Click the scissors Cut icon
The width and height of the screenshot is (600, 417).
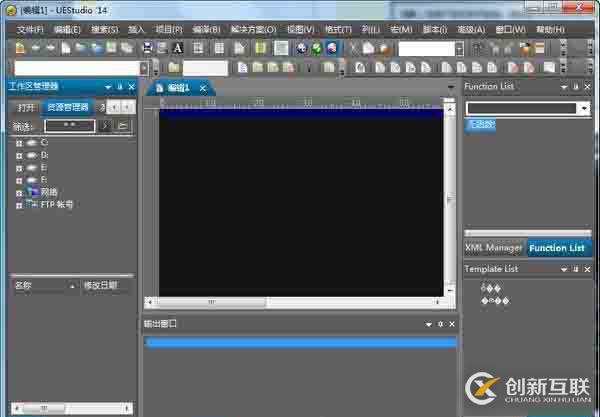354,48
